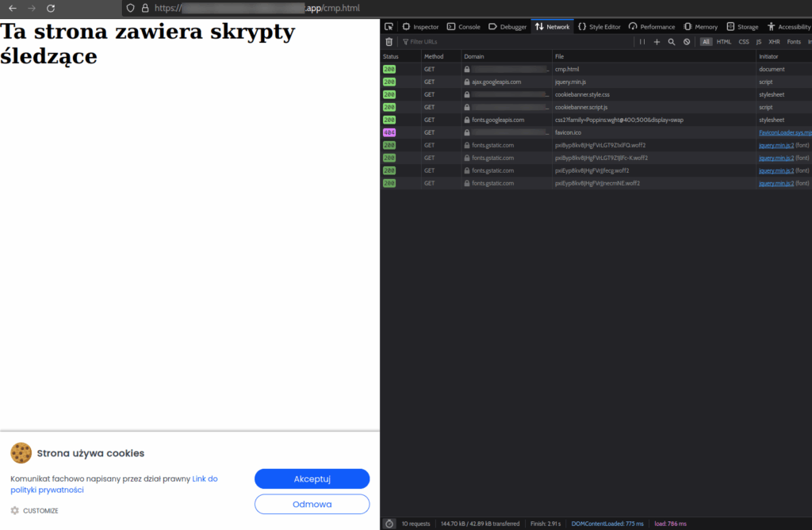Select pxiByp8kv8JHgFVrLGT9Z1JlFc-K.woff2 row
Image resolution: width=812 pixels, height=530 pixels.
point(596,158)
